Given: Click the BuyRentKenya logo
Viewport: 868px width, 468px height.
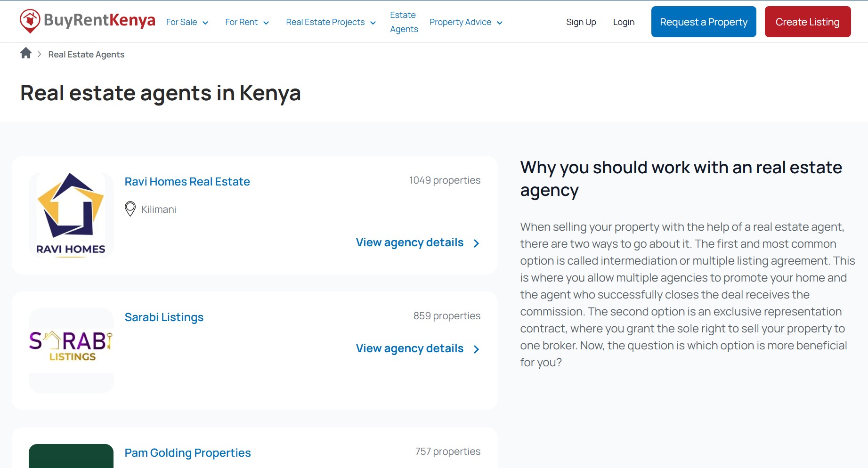Looking at the screenshot, I should coord(88,21).
